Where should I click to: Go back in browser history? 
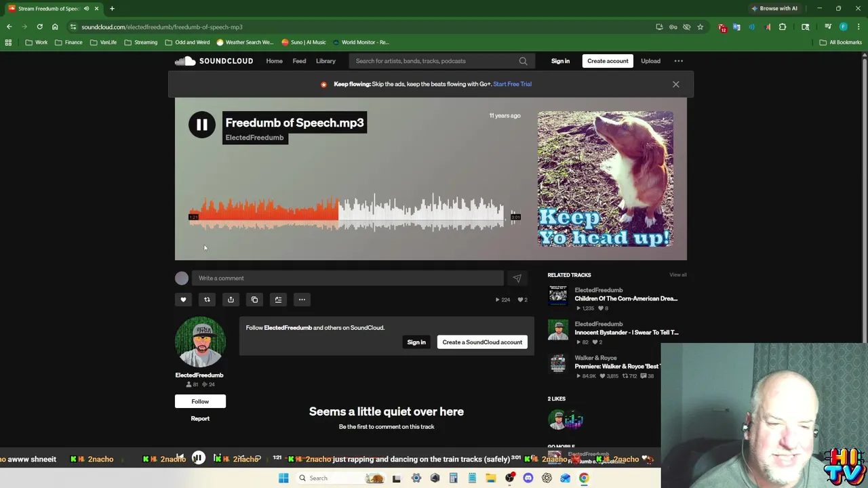9,27
